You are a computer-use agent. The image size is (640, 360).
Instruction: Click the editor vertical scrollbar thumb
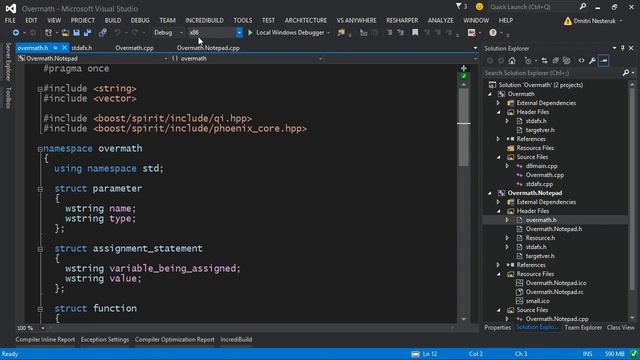click(464, 127)
